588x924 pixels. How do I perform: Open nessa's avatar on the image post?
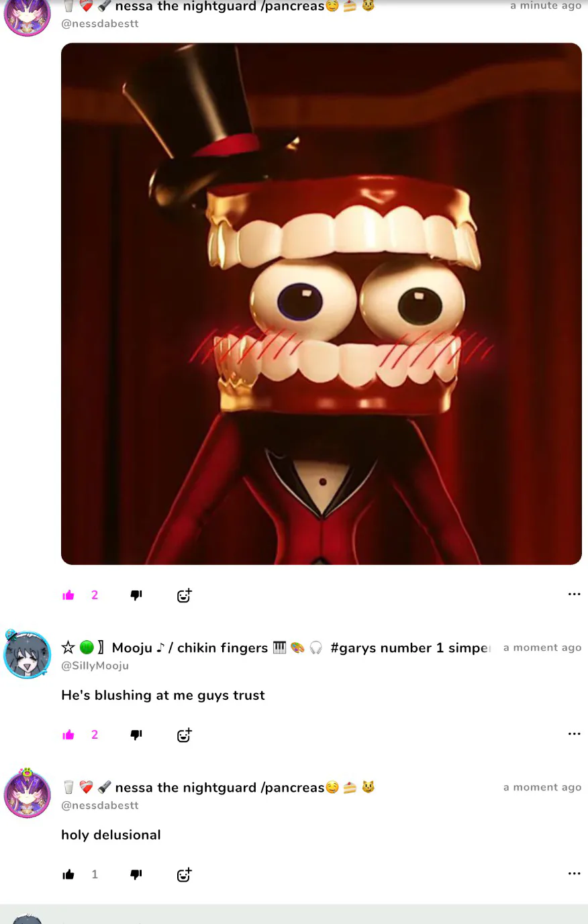(28, 16)
